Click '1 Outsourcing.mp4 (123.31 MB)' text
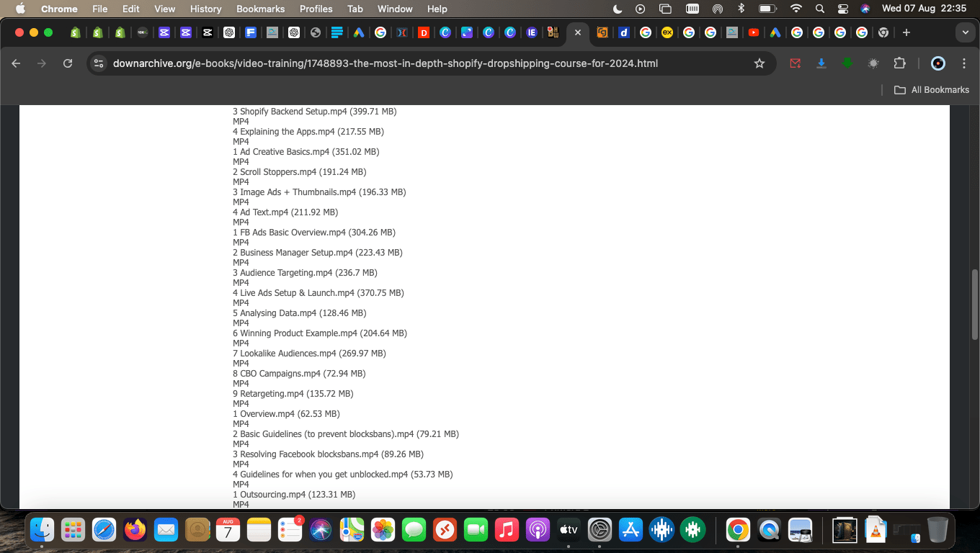This screenshot has width=980, height=553. 294,495
